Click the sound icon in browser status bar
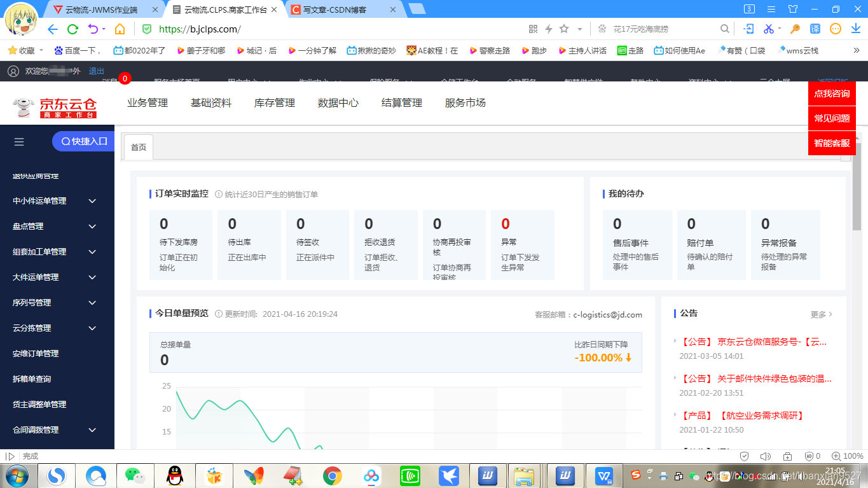Screen dimensions: 868x488 (766, 456)
